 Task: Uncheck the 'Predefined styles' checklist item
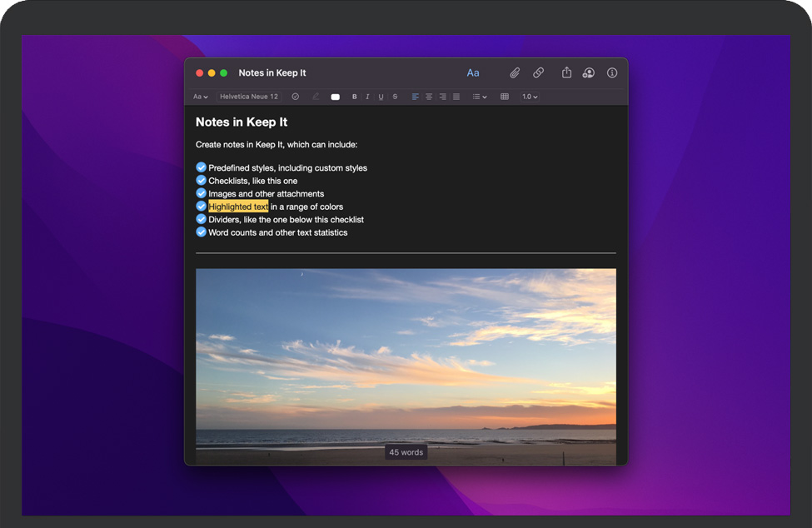point(201,167)
